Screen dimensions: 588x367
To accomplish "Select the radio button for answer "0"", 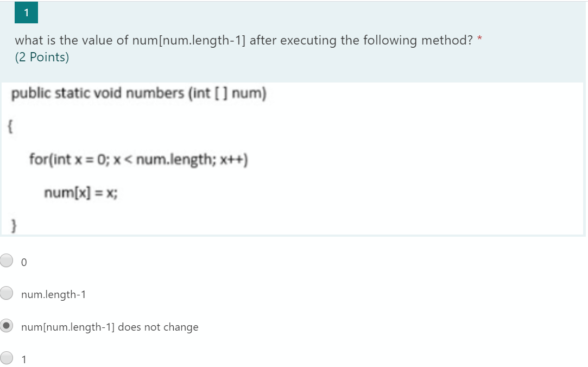I will pos(7,261).
